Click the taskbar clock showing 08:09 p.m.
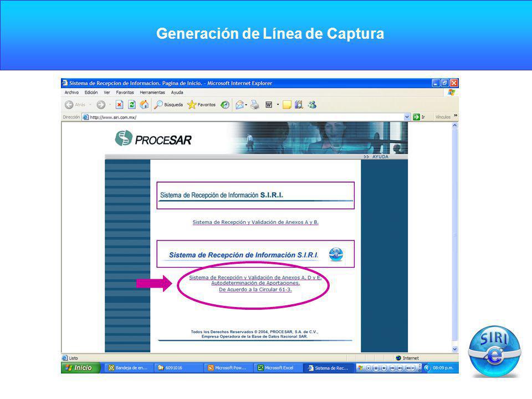The width and height of the screenshot is (532, 399). tap(443, 368)
